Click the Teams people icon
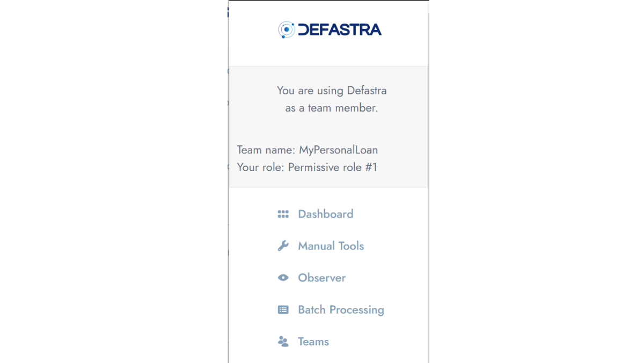The image size is (644, 363). 283,342
